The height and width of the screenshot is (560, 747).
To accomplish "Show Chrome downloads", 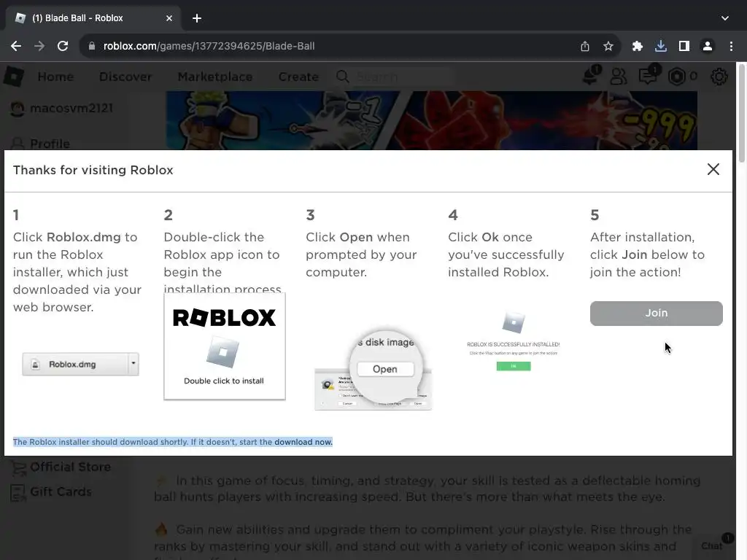I will (661, 46).
